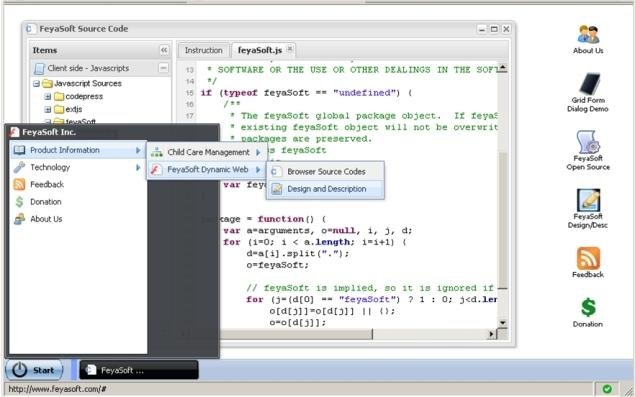Choose Technology from the start menu
The height and width of the screenshot is (397, 635).
point(78,167)
